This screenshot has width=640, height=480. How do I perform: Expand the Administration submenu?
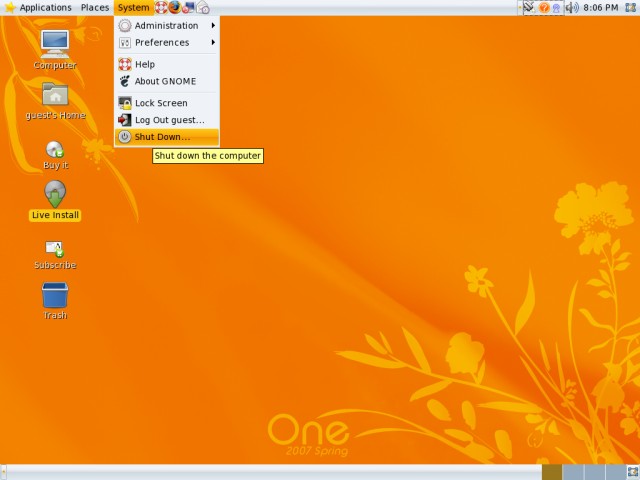166,26
